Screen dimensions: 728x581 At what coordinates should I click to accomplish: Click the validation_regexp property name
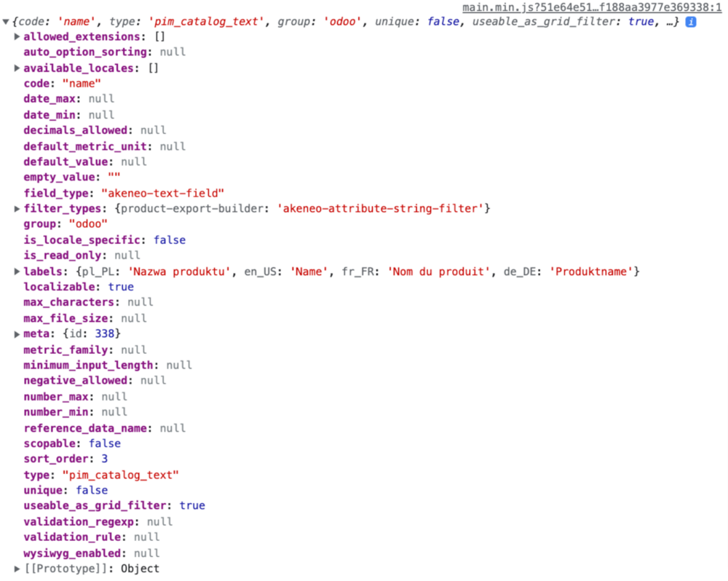point(82,521)
